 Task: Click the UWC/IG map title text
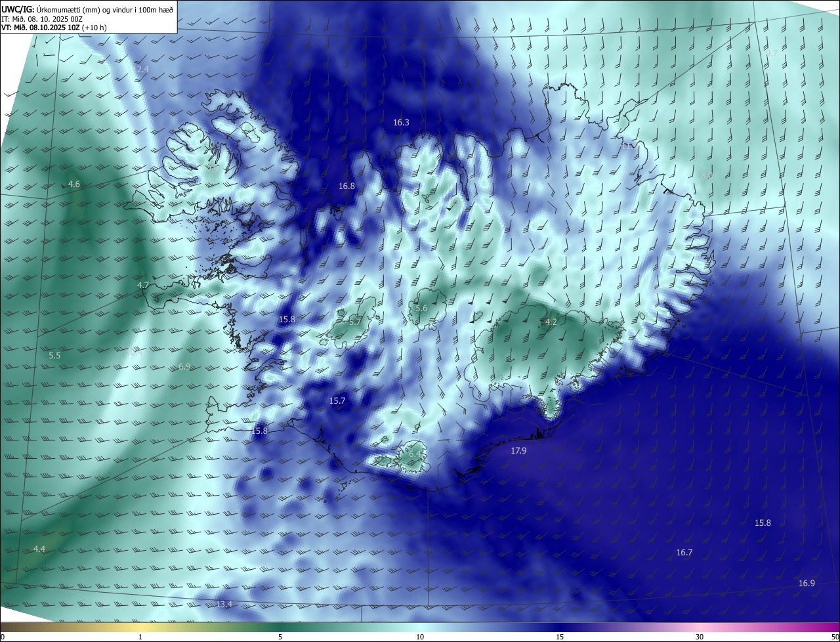click(87, 9)
